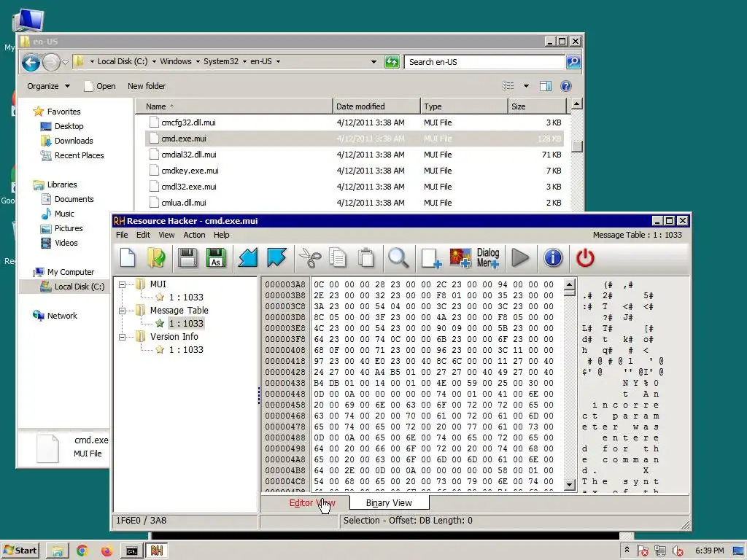Click the Cut scissors icon
The height and width of the screenshot is (560, 747).
[309, 257]
